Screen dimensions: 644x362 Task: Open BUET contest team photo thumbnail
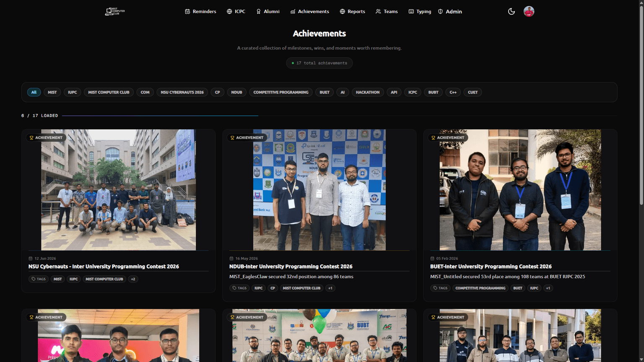click(x=520, y=190)
